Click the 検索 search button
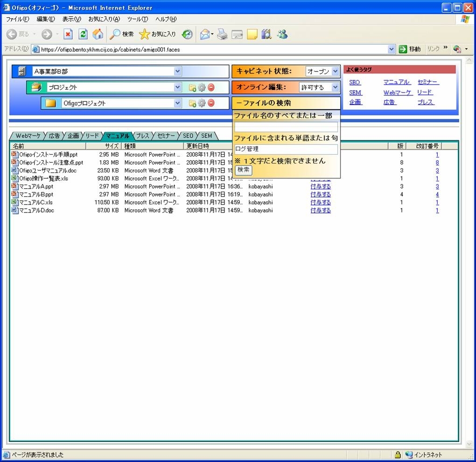476x462 pixels. pos(244,170)
